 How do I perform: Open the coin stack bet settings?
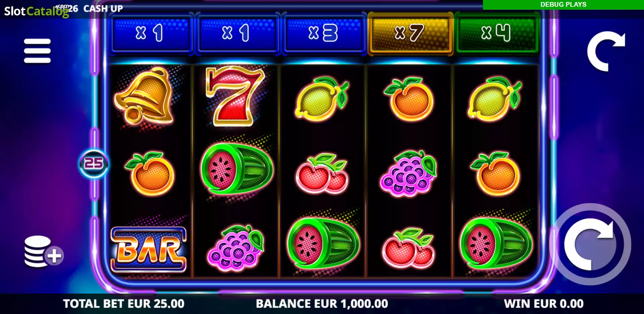pos(43,252)
